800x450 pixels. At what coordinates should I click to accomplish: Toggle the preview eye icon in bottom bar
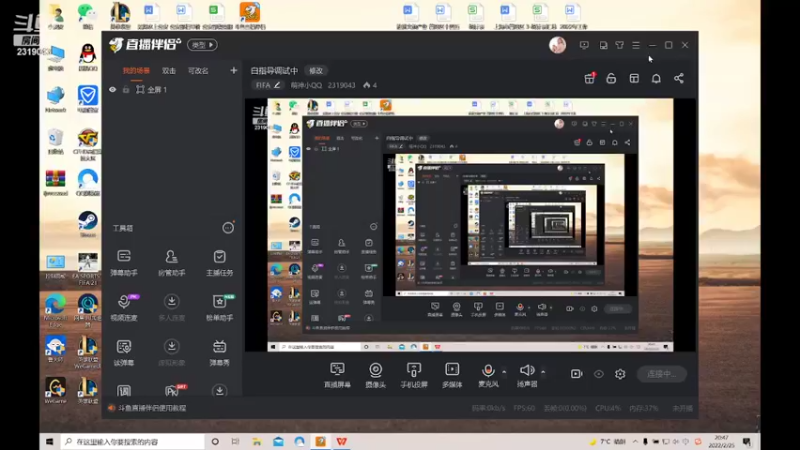[598, 374]
